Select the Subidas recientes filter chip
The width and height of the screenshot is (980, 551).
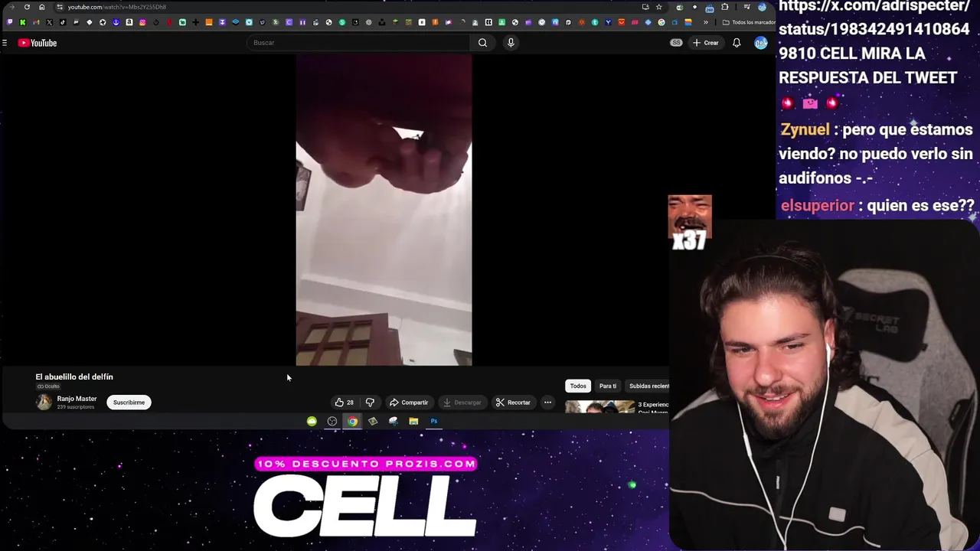[x=648, y=386]
